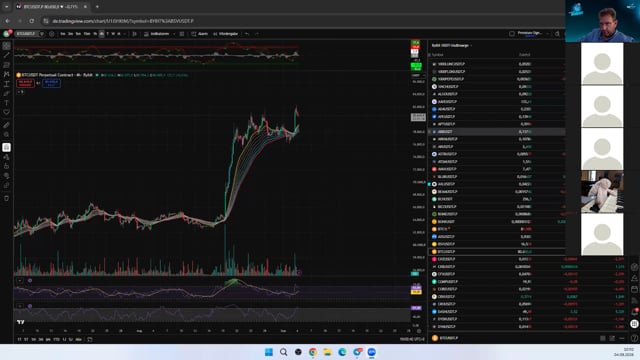This screenshot has height=360, width=640.
Task: Click the Alarm button
Action: (200, 34)
